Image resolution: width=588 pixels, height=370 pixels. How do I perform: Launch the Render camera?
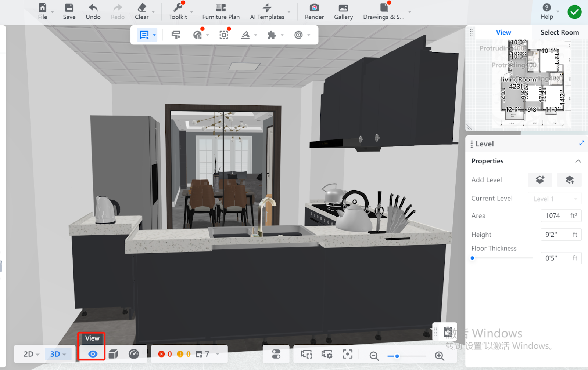tap(314, 11)
